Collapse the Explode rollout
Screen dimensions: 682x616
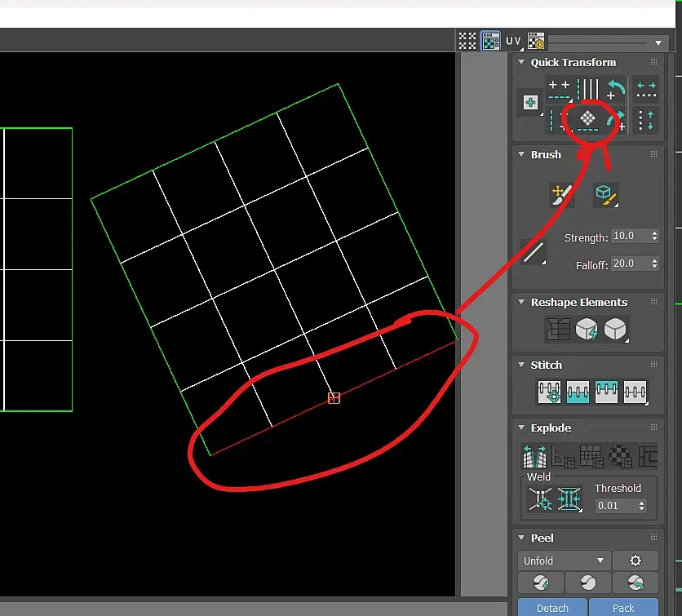521,428
